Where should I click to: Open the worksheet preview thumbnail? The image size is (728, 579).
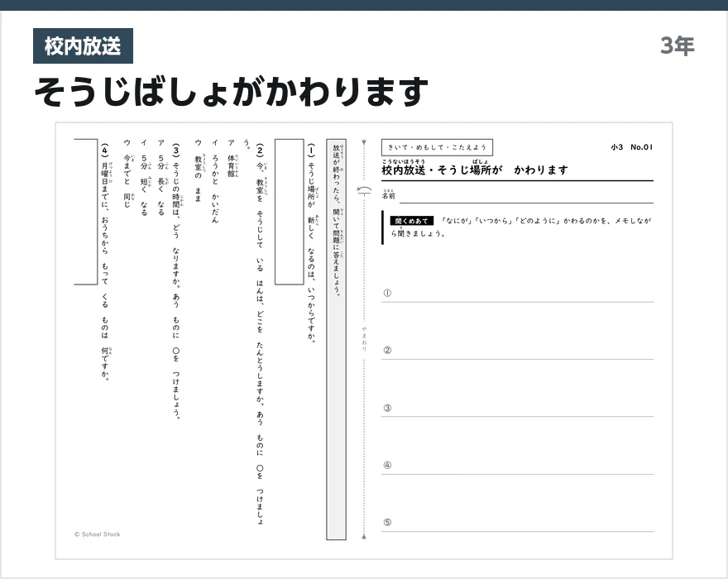364,341
